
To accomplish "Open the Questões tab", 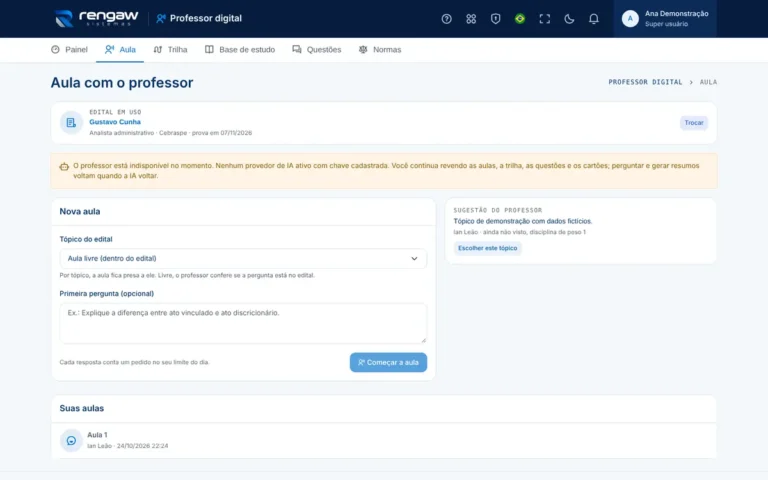I will [x=316, y=49].
